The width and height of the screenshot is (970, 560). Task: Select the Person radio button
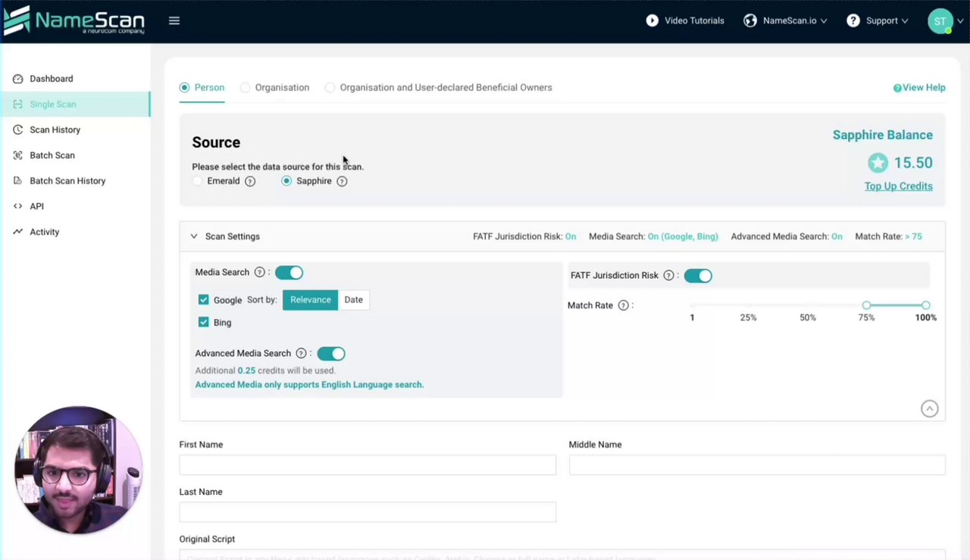(x=184, y=88)
